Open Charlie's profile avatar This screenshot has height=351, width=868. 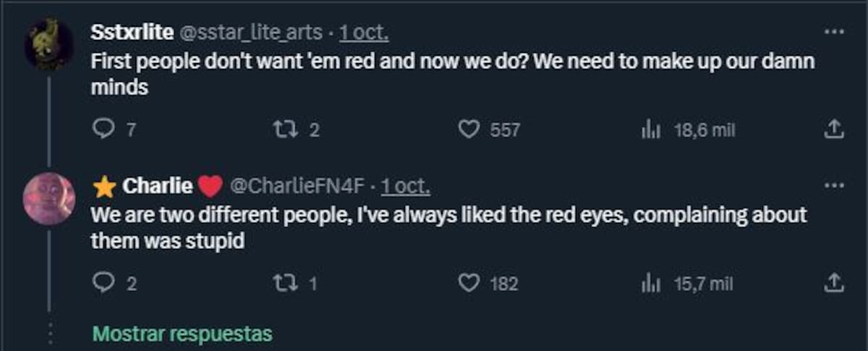49,198
